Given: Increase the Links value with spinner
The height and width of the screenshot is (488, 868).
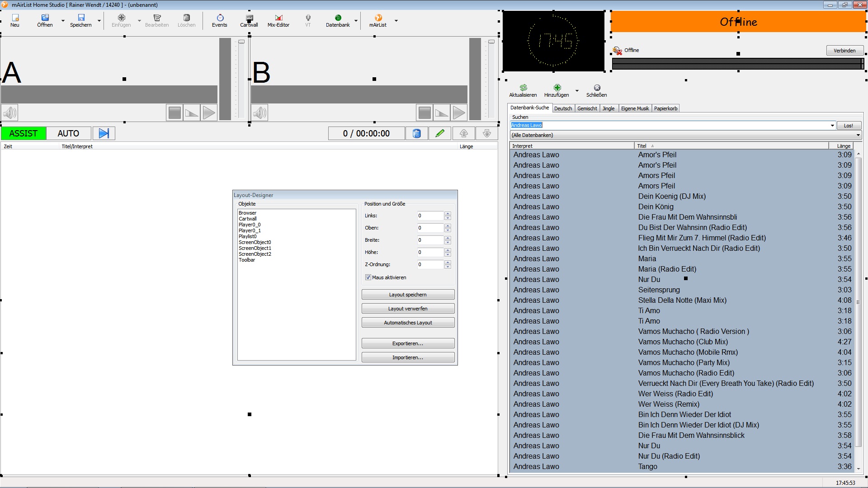Looking at the screenshot, I should click(x=448, y=214).
